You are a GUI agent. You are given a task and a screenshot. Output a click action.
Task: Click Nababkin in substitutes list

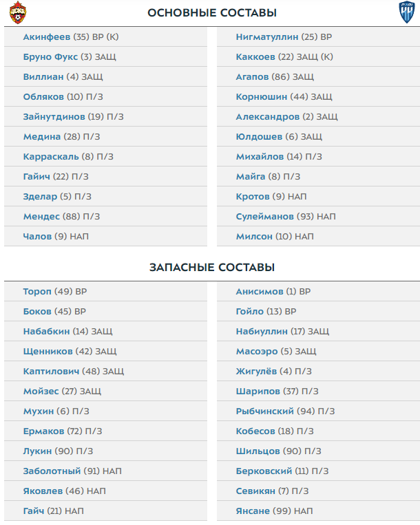click(46, 332)
